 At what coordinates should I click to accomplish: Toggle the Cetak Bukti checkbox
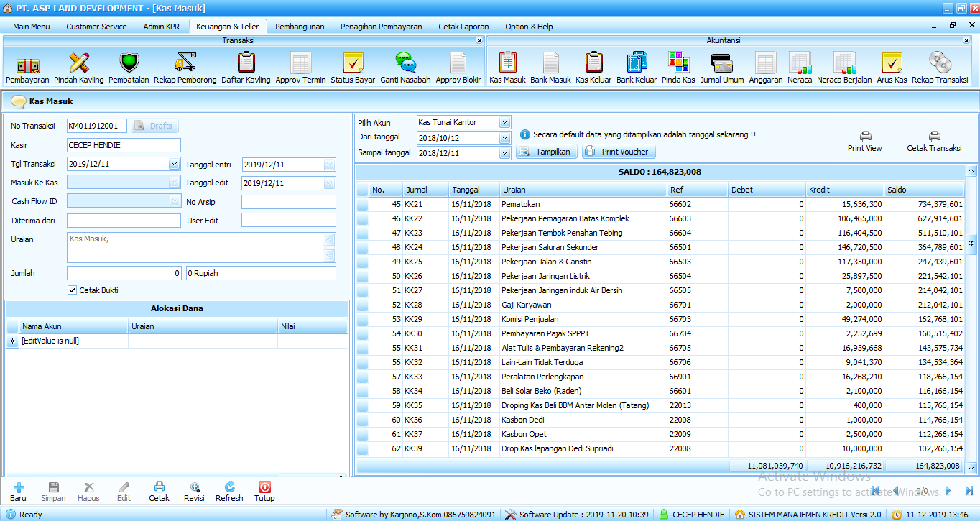(72, 290)
